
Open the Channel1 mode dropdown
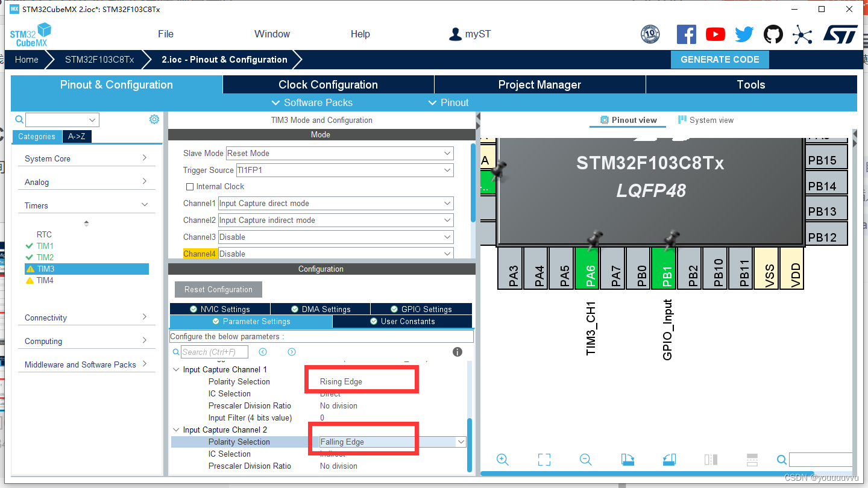pos(336,203)
